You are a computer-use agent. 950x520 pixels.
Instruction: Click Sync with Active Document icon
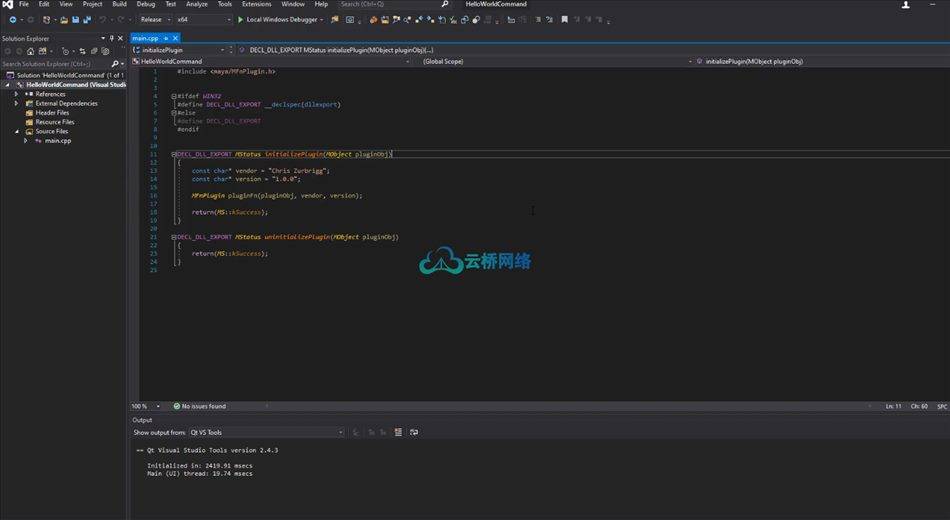[x=83, y=51]
